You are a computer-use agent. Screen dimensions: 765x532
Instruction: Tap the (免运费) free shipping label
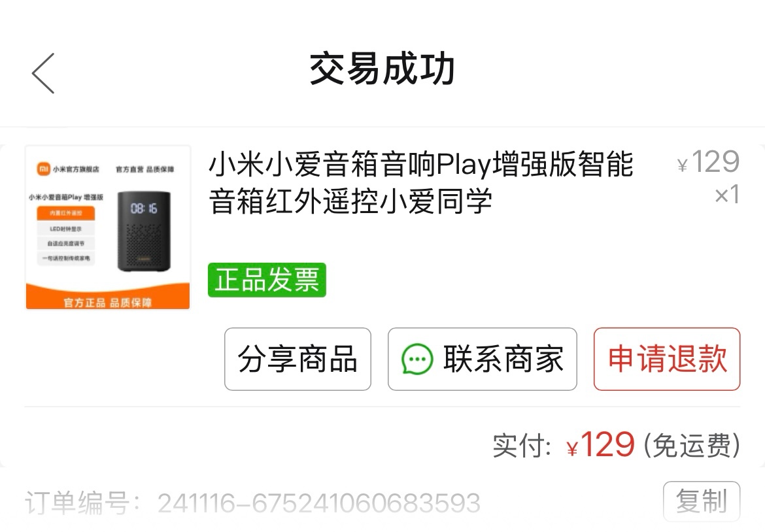click(x=692, y=445)
